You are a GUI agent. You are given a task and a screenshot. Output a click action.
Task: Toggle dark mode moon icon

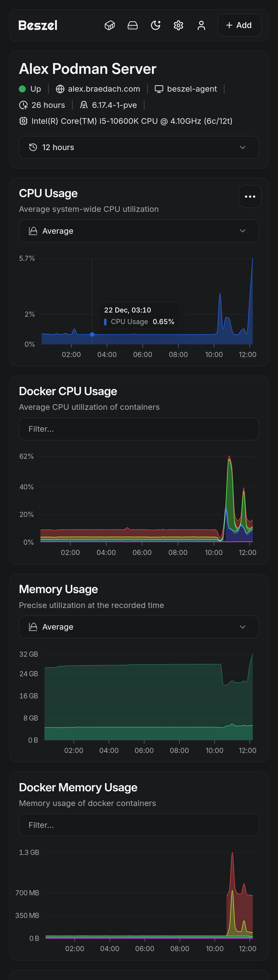(155, 25)
